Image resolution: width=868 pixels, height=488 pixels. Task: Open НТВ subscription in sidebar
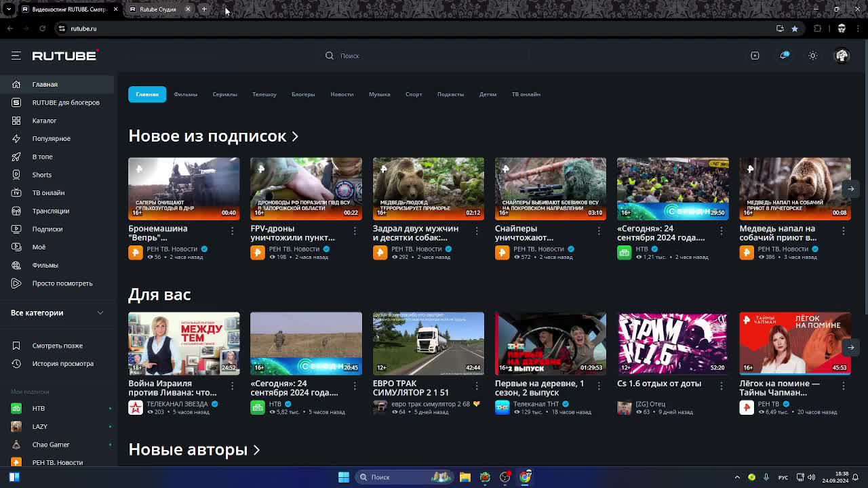[x=57, y=408]
